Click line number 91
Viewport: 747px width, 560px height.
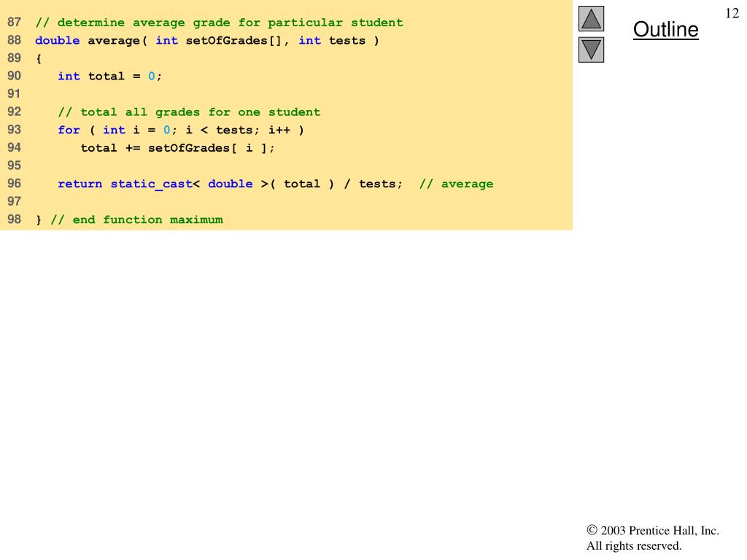coord(15,94)
